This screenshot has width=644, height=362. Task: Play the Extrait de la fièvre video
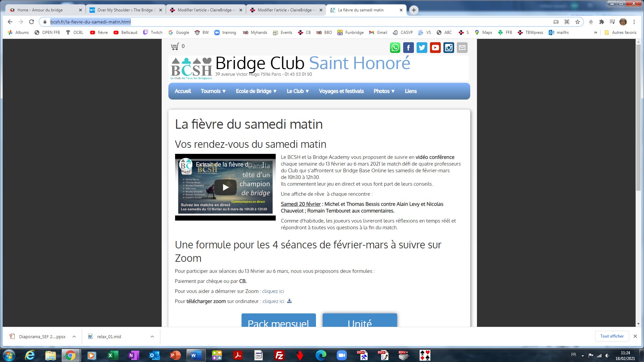point(225,187)
